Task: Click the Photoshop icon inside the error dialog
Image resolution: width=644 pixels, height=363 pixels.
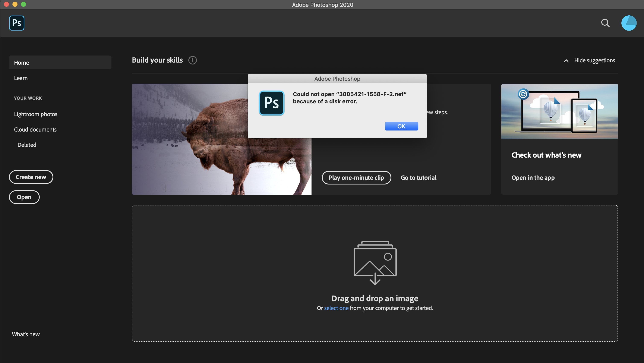Action: (x=271, y=103)
